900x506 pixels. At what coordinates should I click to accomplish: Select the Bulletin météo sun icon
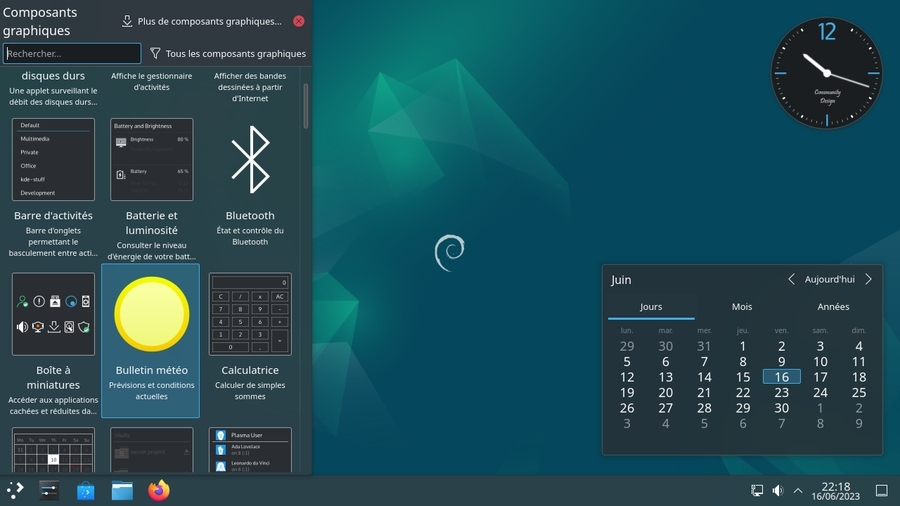click(152, 314)
